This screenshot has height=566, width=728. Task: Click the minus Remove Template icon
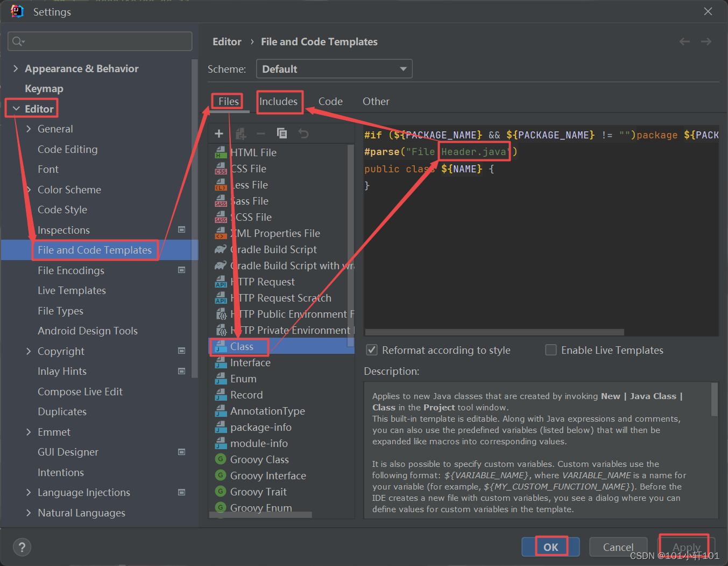tap(261, 134)
